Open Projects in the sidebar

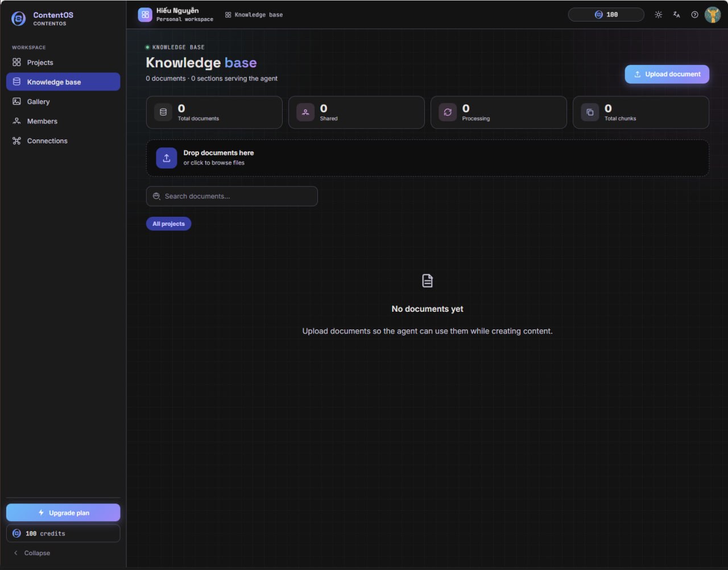point(63,63)
